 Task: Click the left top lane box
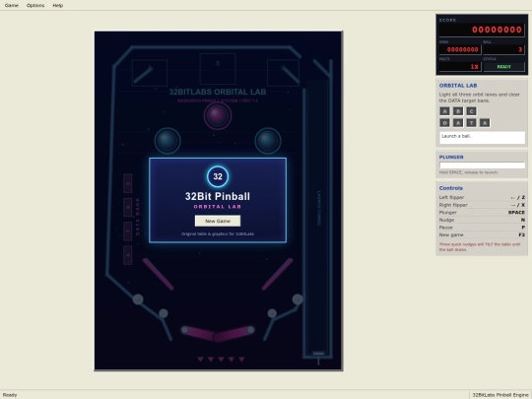pos(150,73)
